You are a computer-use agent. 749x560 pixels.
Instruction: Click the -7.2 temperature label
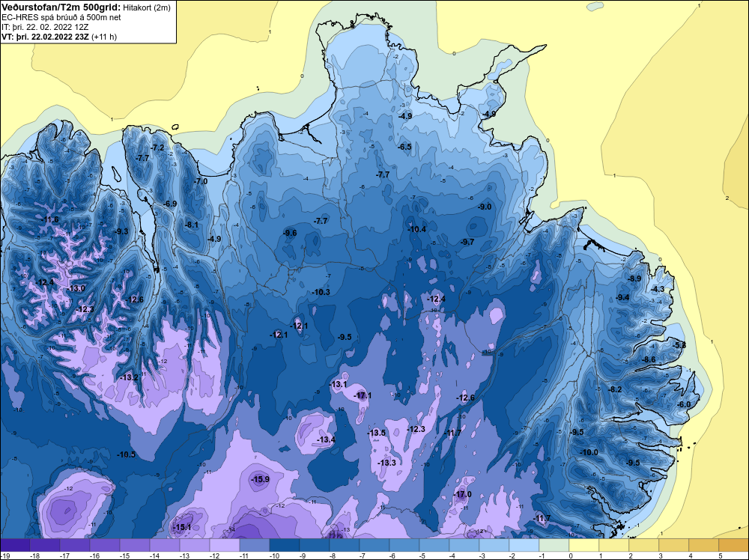pyautogui.click(x=157, y=147)
